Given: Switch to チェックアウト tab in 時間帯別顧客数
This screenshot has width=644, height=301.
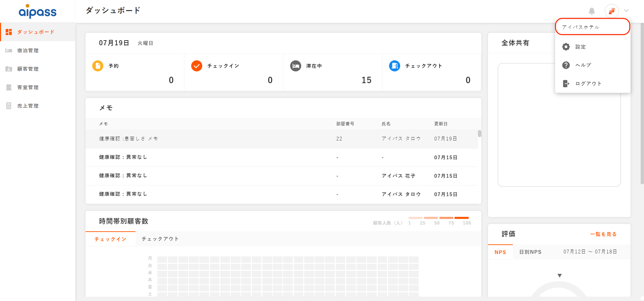Looking at the screenshot, I should pos(160,239).
